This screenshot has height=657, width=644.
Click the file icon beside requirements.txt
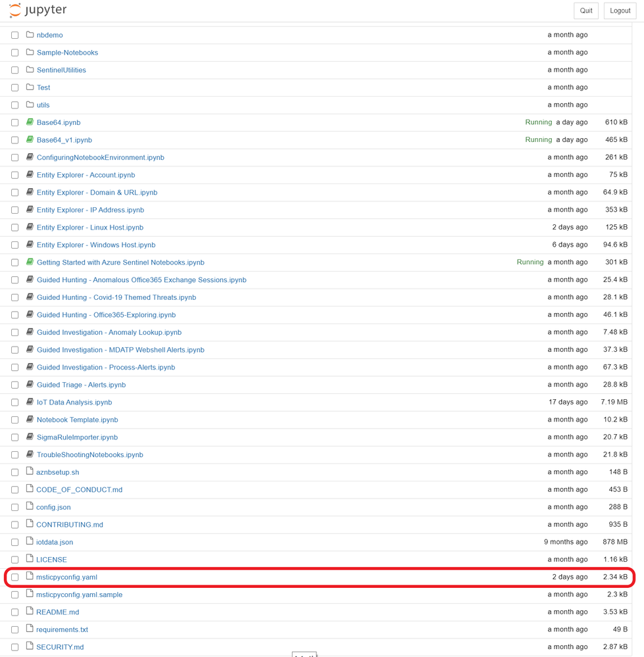30,629
